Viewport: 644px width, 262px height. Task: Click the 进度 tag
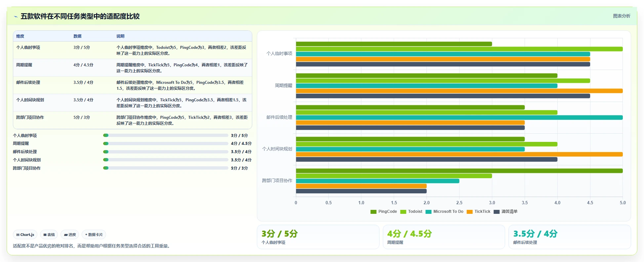(70, 235)
